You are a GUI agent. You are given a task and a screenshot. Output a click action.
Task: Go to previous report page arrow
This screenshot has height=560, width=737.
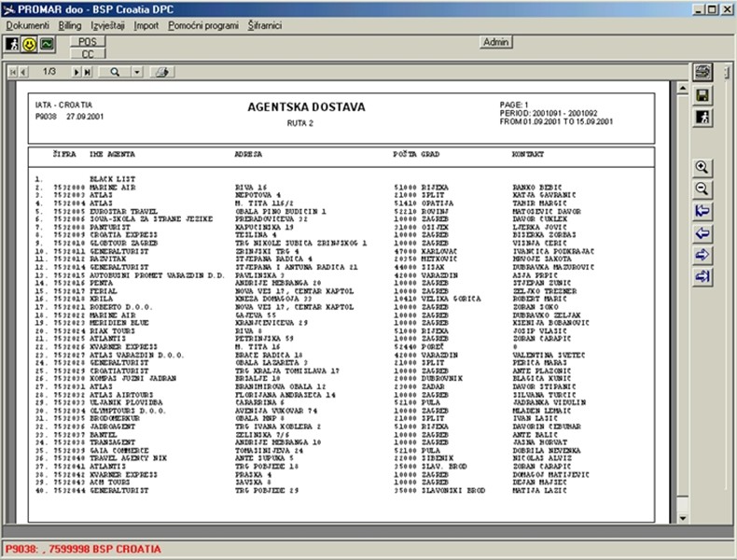pos(23,72)
